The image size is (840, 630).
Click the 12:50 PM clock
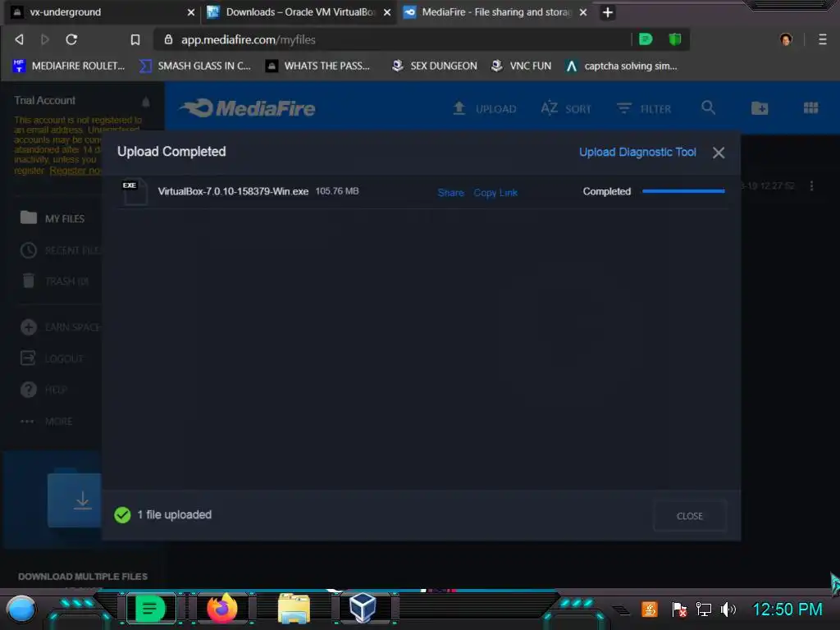point(787,609)
